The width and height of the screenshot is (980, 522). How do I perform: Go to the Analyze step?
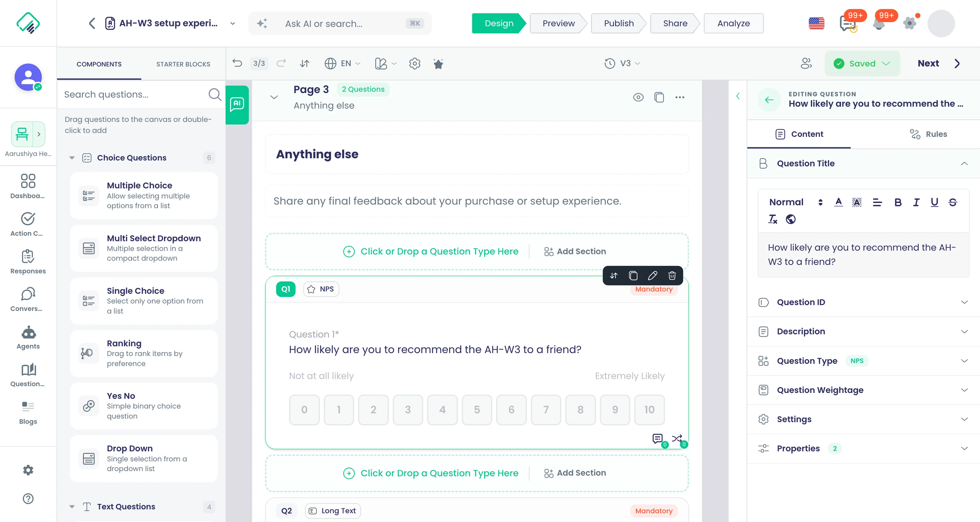pos(734,23)
